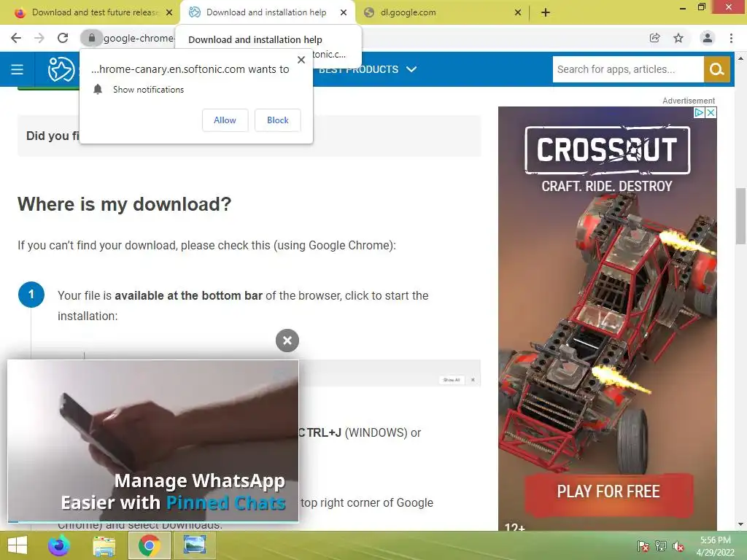Click the Softonic star logo
This screenshot has height=560, width=747.
coord(61,69)
